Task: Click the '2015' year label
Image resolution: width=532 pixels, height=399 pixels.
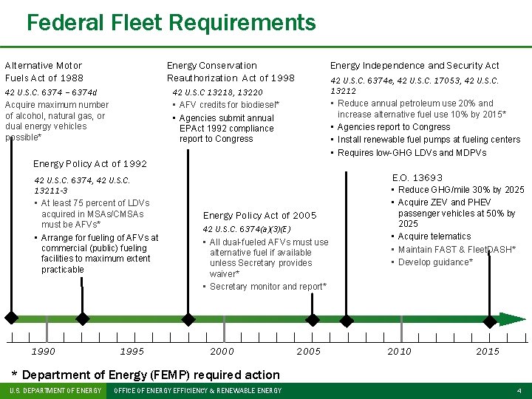Action: (488, 352)
